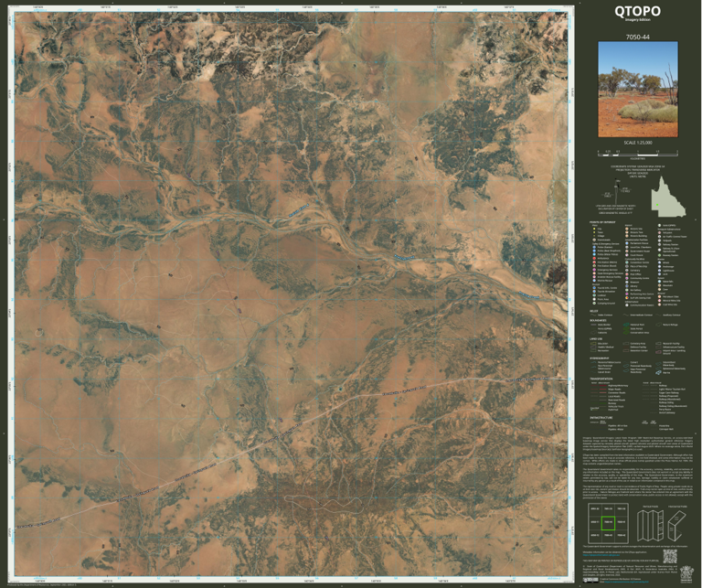This screenshot has height=588, width=702.
Task: Click the Queensland state locator map
Action: pos(667,197)
